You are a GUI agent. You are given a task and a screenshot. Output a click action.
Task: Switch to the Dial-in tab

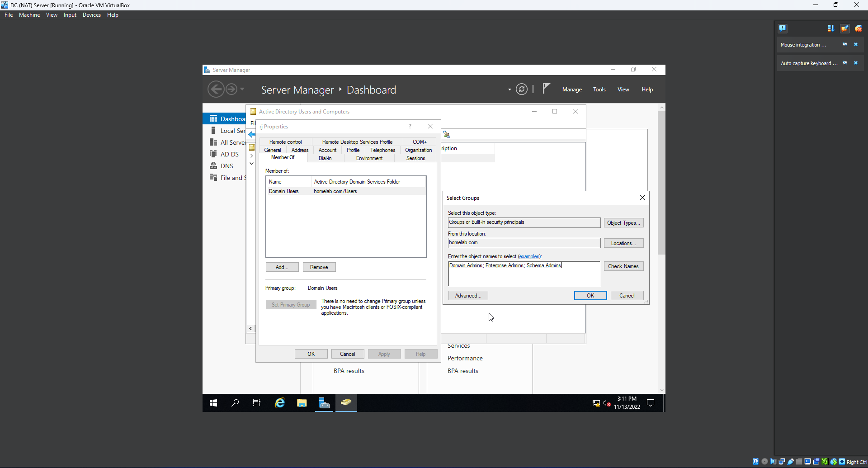pyautogui.click(x=325, y=158)
